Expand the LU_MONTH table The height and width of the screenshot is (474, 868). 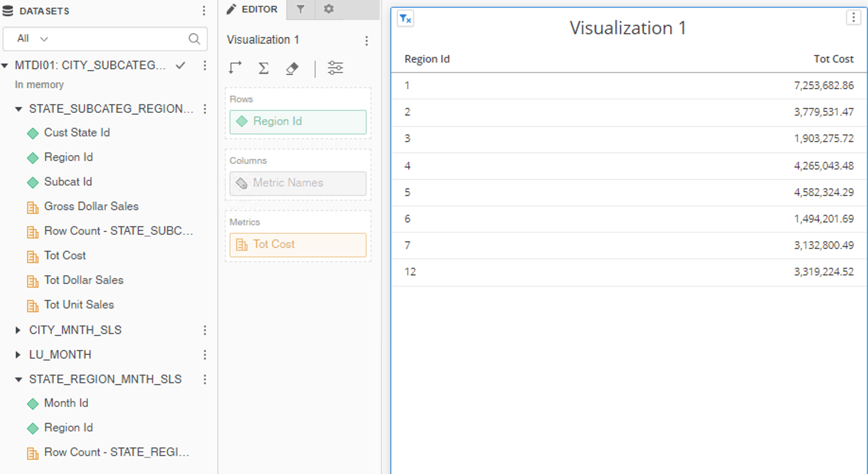click(18, 355)
